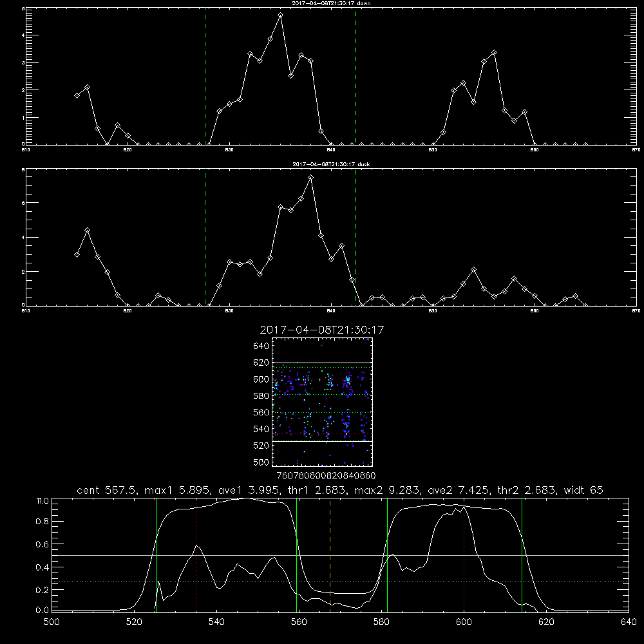Click the 'cent 567.5' value

point(106,490)
